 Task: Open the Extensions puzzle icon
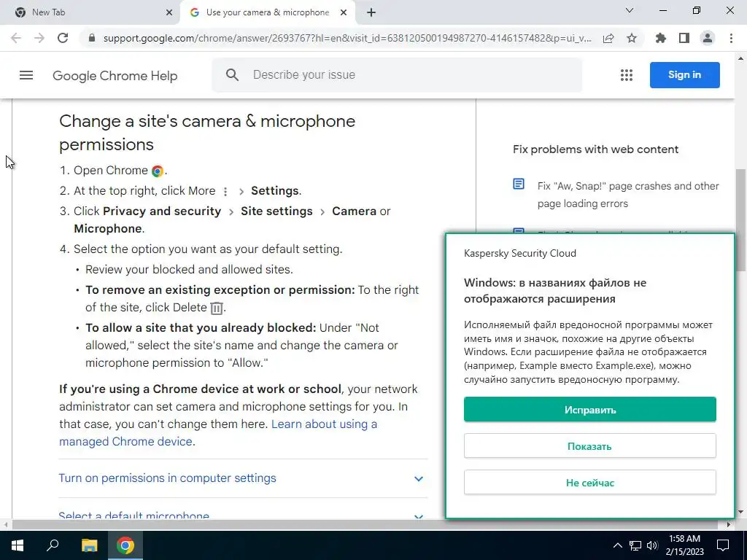pyautogui.click(x=661, y=38)
